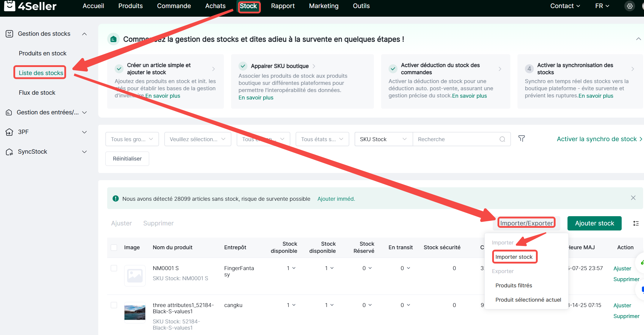Click the 4Seller logo icon

point(10,6)
